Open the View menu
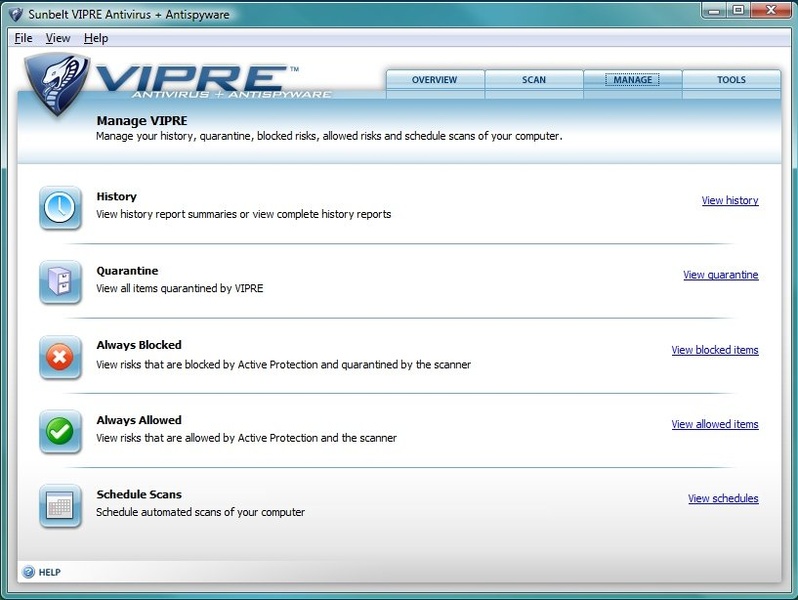Screen dimensions: 798x600 58,38
